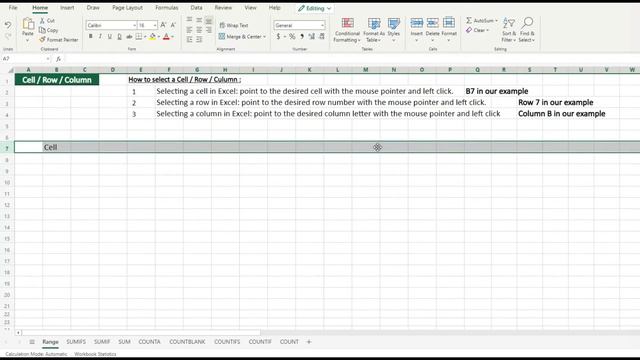The image size is (640, 360).
Task: Center text horizontally
Action: (199, 30)
